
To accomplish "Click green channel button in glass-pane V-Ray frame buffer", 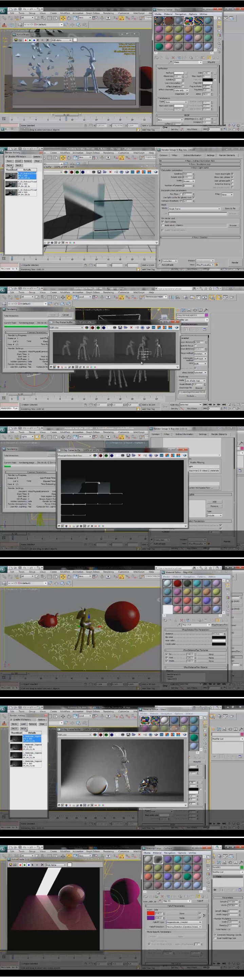I will (x=77, y=172).
